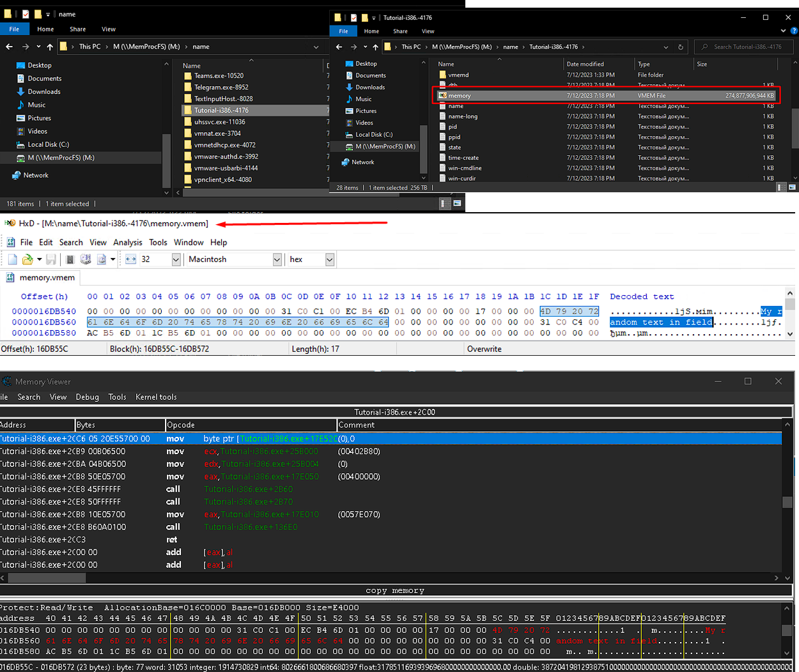Screen dimensions: 799x672
Task: Click the Open RAM chip icon in HxD
Action: click(70, 259)
